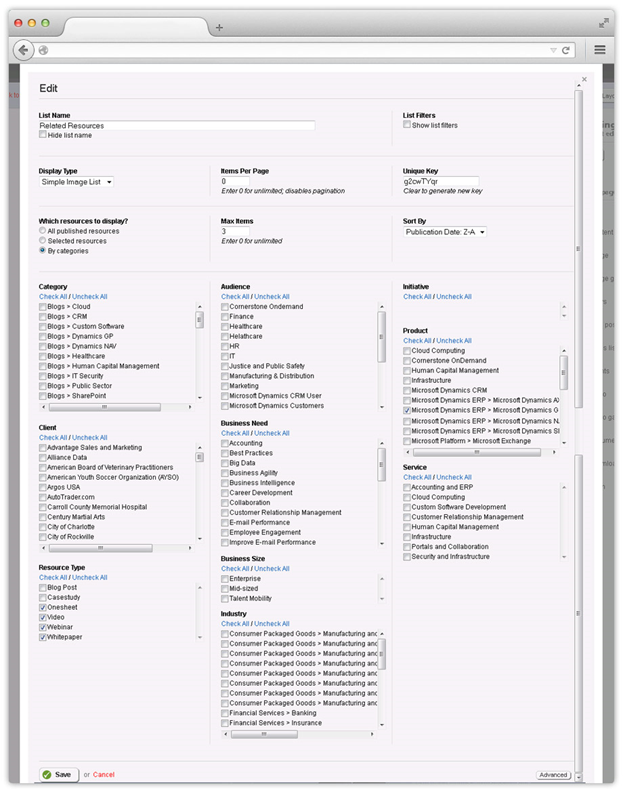Click Check All under Audience

(x=235, y=296)
